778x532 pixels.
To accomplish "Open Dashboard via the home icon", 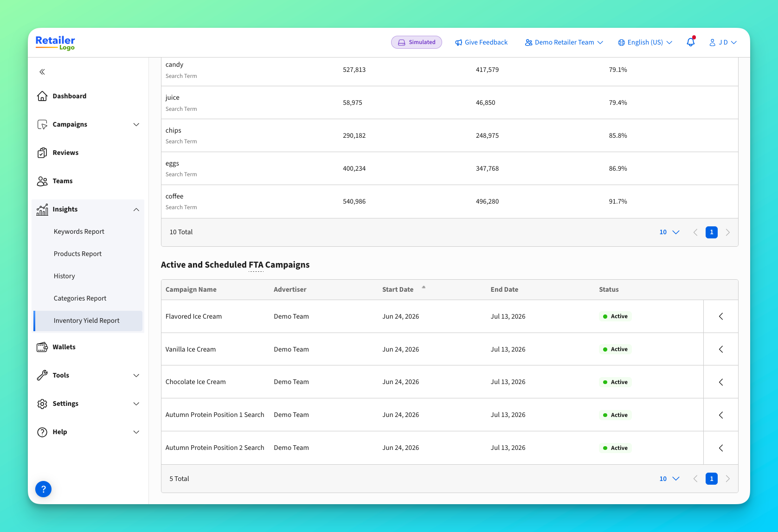I will (x=42, y=96).
